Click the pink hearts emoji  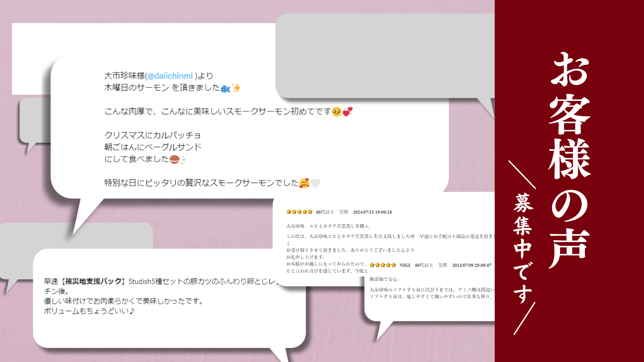coord(347,112)
